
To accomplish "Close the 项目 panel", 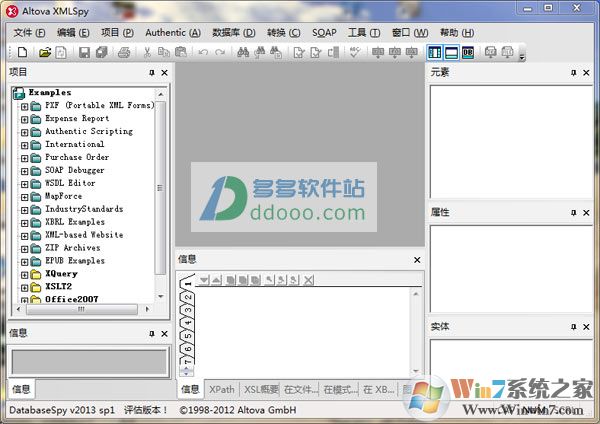I will (x=165, y=73).
